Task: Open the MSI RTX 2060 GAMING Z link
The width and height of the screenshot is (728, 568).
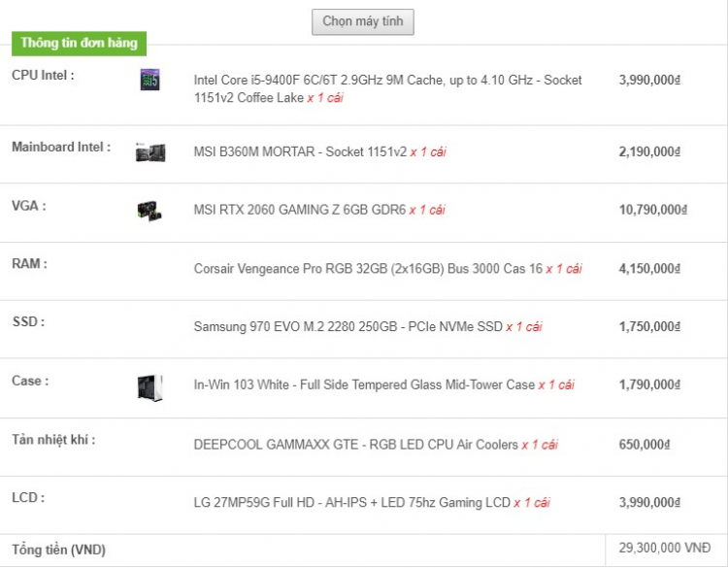Action: click(x=300, y=210)
